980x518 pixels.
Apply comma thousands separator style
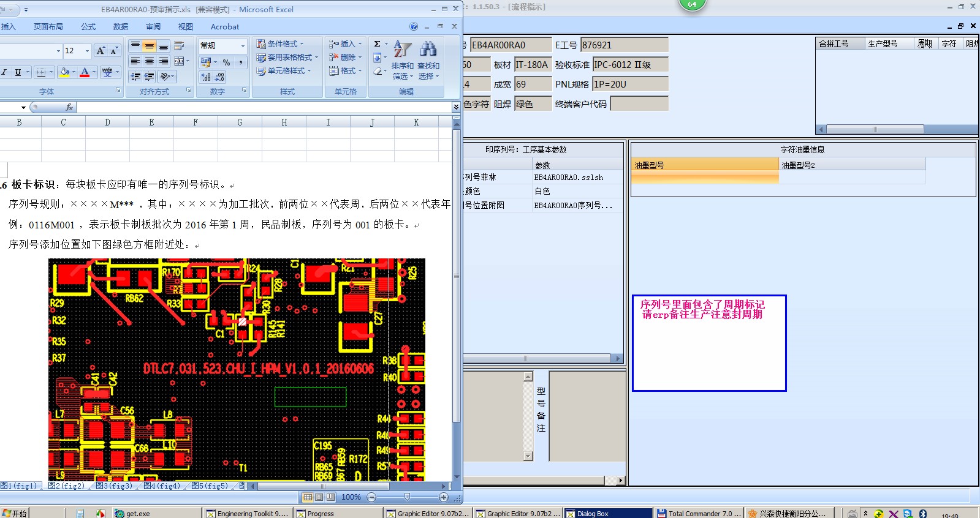coord(241,62)
